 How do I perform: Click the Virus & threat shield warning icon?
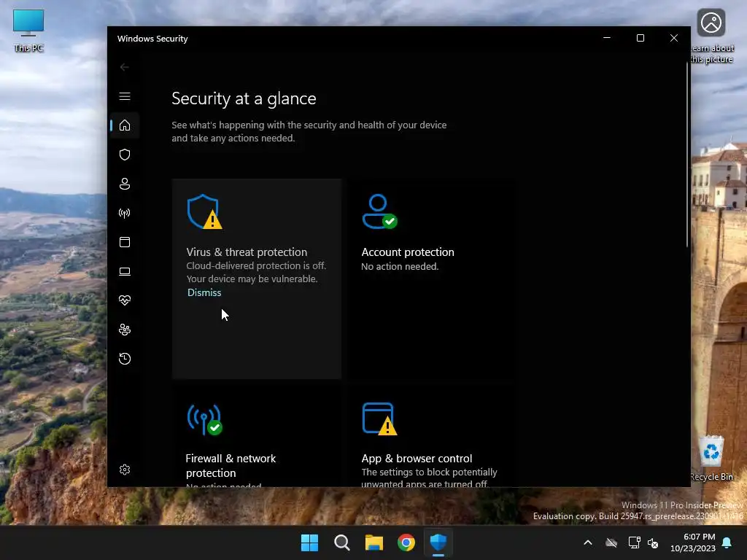pyautogui.click(x=204, y=211)
